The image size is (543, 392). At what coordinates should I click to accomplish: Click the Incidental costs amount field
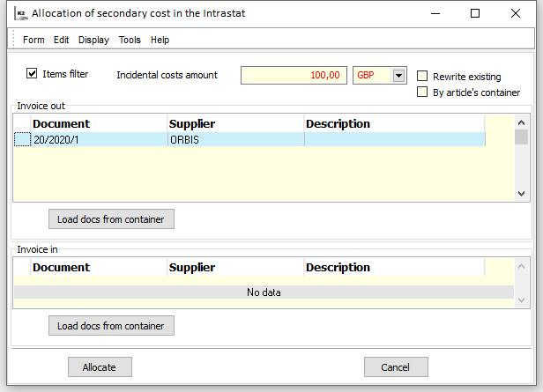(294, 76)
